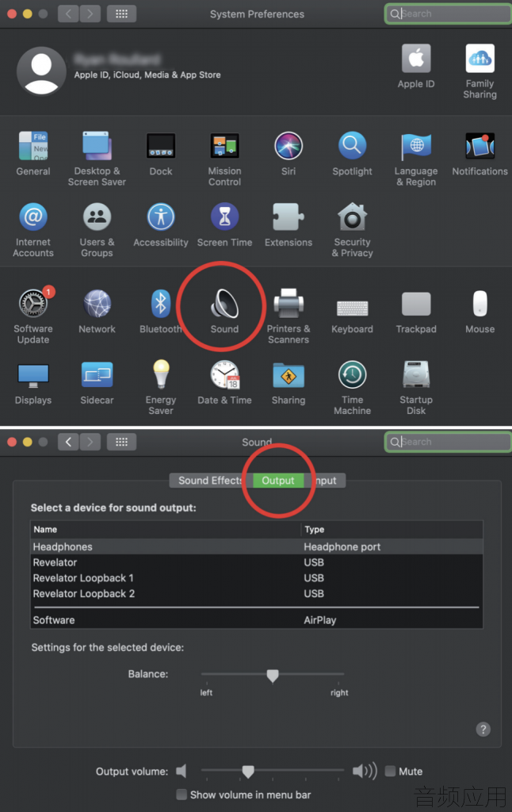Open Startup Disk preferences
The width and height of the screenshot is (512, 812).
[x=416, y=387]
